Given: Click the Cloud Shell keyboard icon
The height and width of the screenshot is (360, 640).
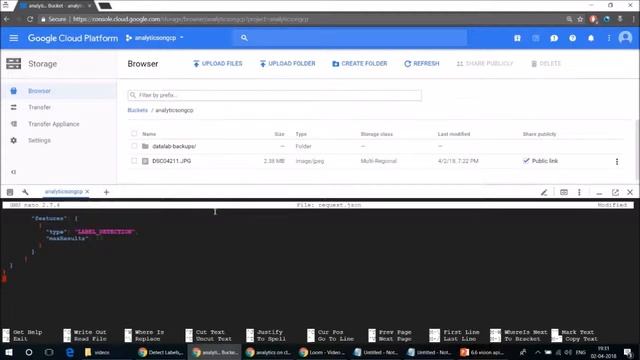Looking at the screenshot, I should pos(564,192).
